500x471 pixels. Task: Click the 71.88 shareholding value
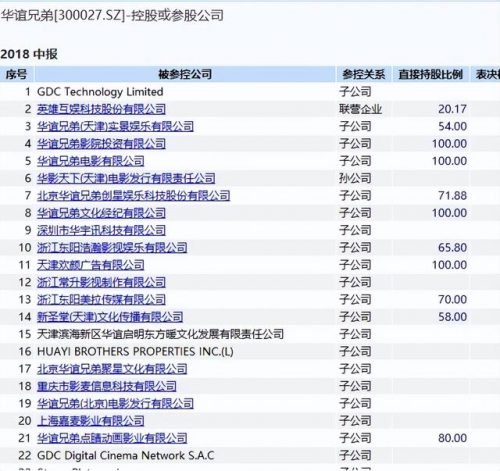coord(452,196)
